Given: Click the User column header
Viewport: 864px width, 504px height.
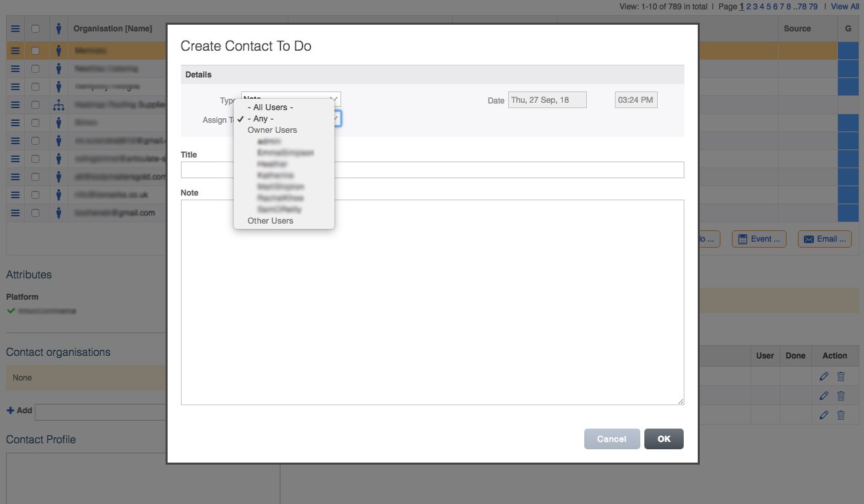Looking at the screenshot, I should click(765, 356).
